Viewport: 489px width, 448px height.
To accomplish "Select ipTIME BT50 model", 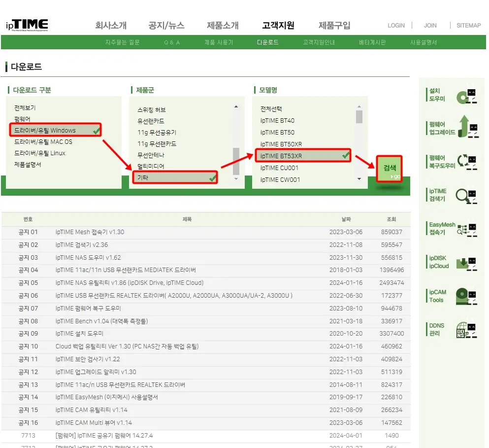I will pyautogui.click(x=277, y=133).
